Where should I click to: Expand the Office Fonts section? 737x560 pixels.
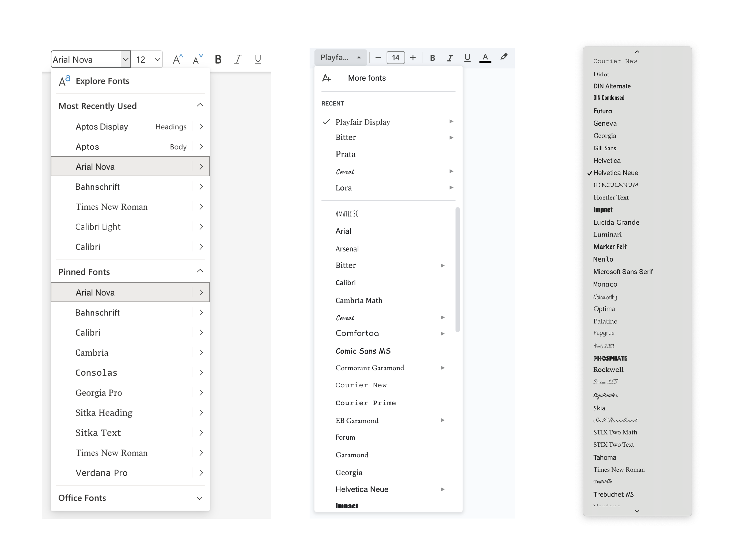click(199, 498)
